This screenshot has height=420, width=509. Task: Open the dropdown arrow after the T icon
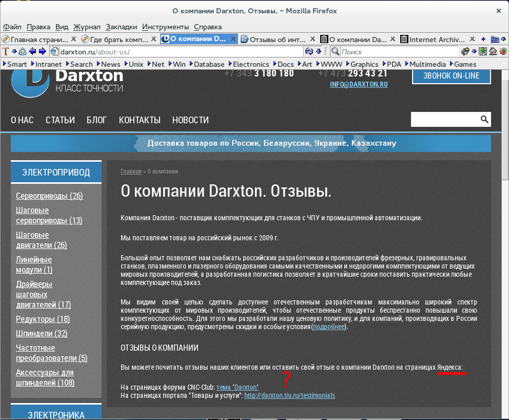click(x=14, y=51)
